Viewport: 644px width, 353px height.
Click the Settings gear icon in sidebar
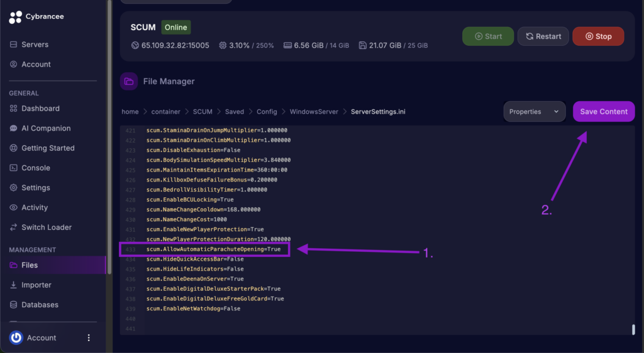tap(14, 187)
